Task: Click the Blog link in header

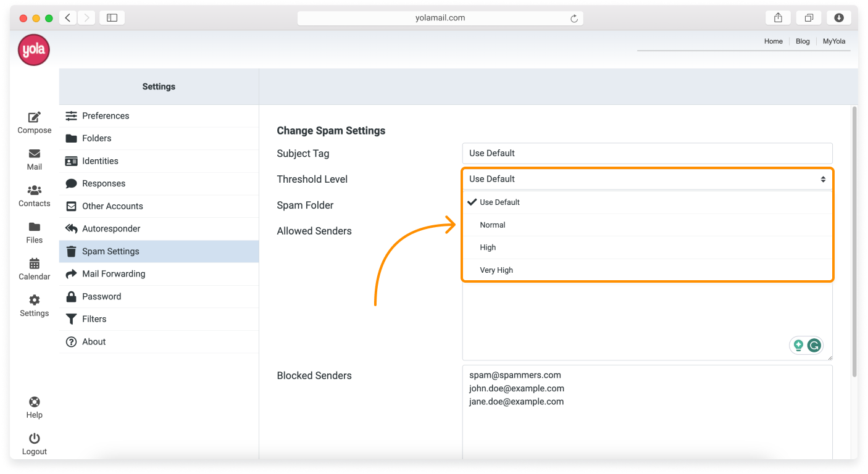Action: click(803, 41)
